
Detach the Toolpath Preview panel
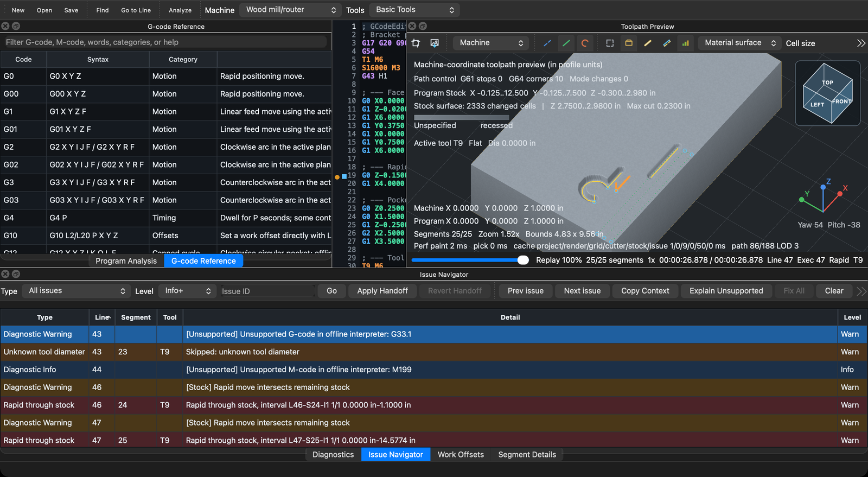coord(423,26)
